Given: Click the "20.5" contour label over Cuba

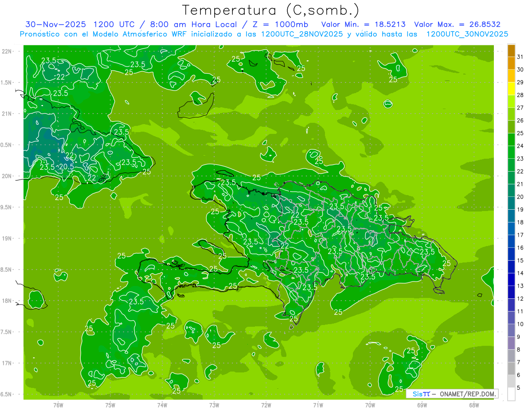Looking at the screenshot, I should pyautogui.click(x=66, y=167).
